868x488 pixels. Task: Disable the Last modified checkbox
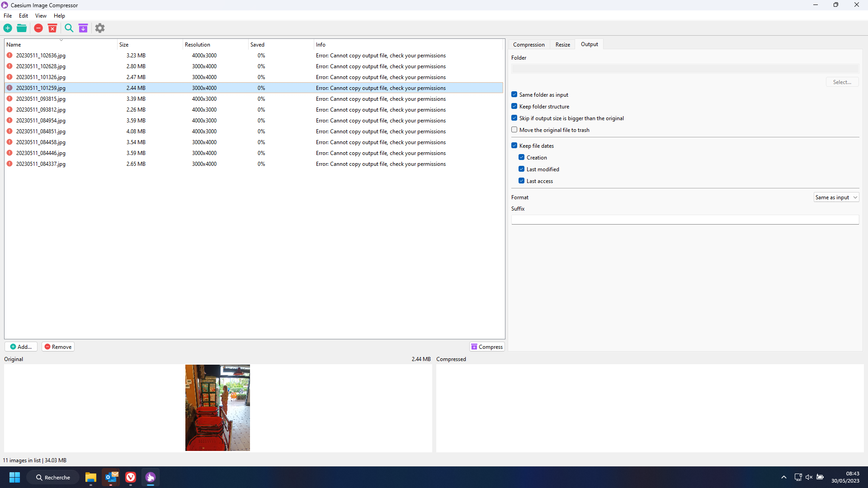(522, 169)
